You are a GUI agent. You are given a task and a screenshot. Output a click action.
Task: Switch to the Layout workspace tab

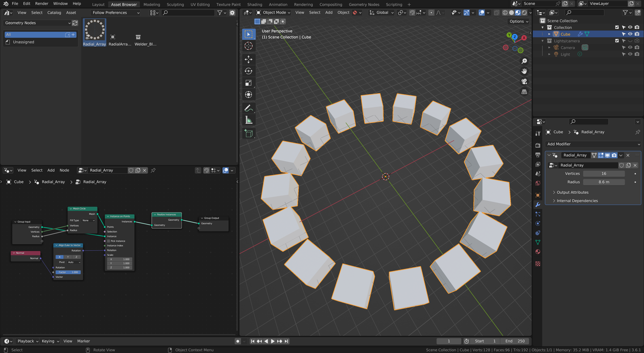[x=98, y=5]
